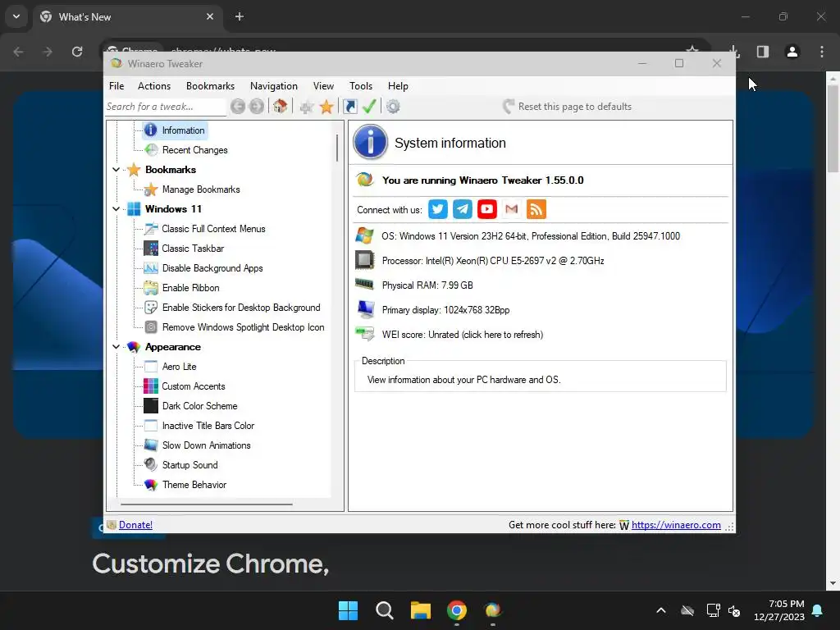
Task: Open settings gear in Winaero toolbar
Action: point(393,107)
